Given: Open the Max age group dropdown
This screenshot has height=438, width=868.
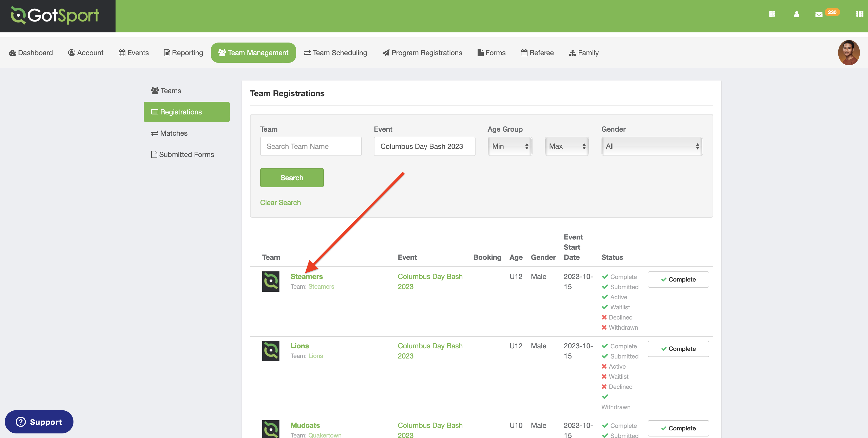Looking at the screenshot, I should pyautogui.click(x=567, y=146).
